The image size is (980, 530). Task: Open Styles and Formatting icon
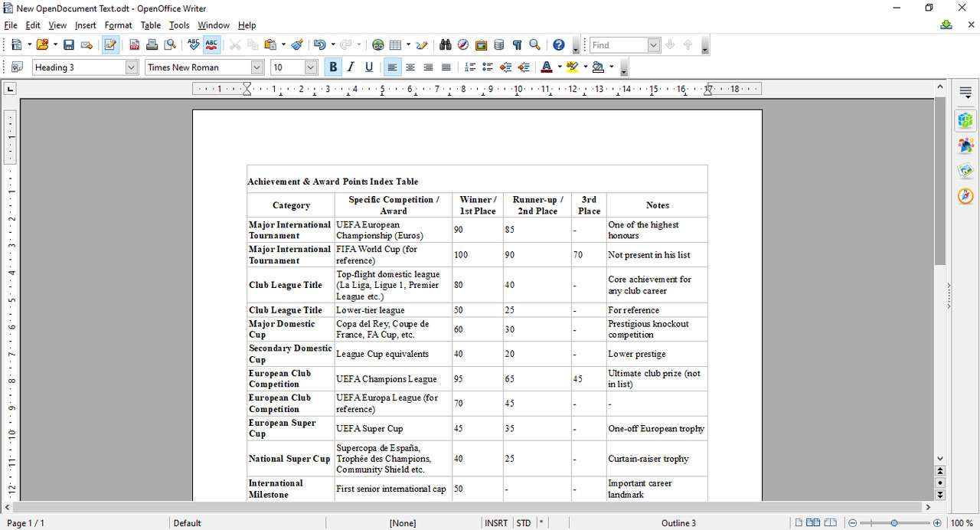pyautogui.click(x=17, y=67)
